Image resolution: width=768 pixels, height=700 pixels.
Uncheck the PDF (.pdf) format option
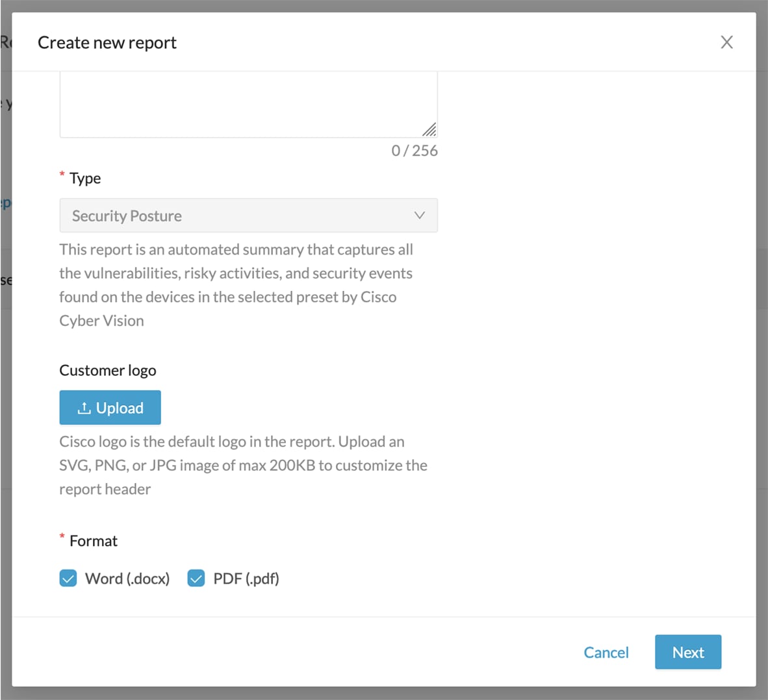[x=196, y=578]
